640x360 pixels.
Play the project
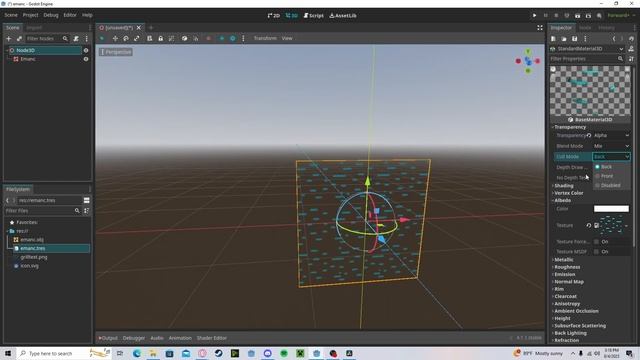[x=534, y=16]
